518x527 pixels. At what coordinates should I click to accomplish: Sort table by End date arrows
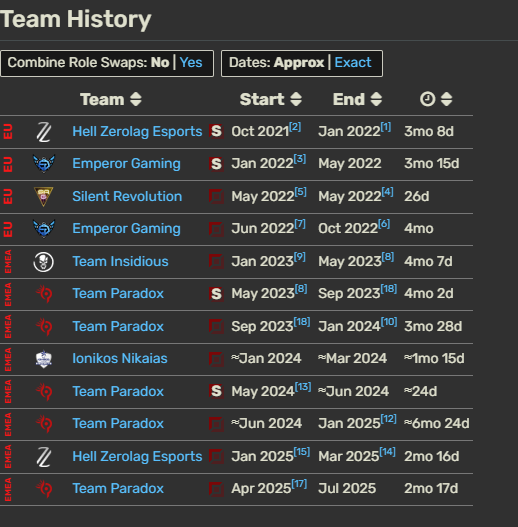(376, 99)
